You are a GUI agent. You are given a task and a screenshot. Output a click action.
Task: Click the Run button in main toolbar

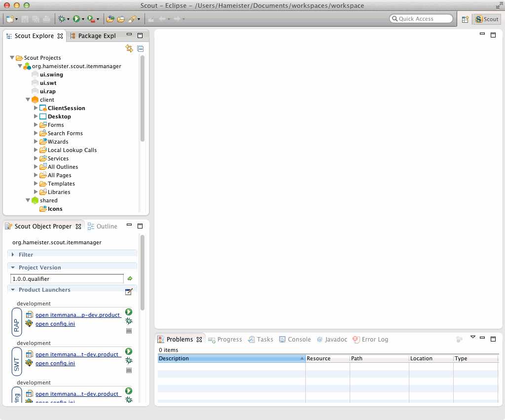[76, 19]
